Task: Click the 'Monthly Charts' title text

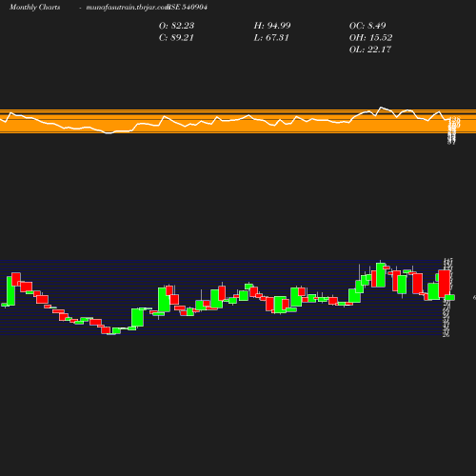Action: pyautogui.click(x=34, y=7)
